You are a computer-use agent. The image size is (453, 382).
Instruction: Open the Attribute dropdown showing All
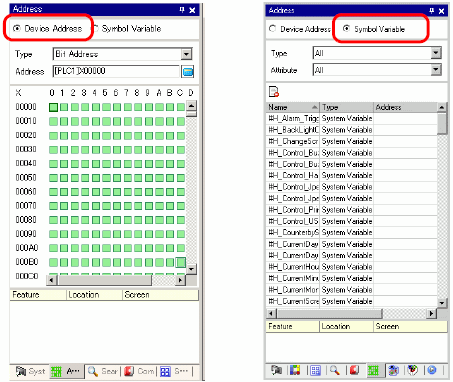click(436, 70)
